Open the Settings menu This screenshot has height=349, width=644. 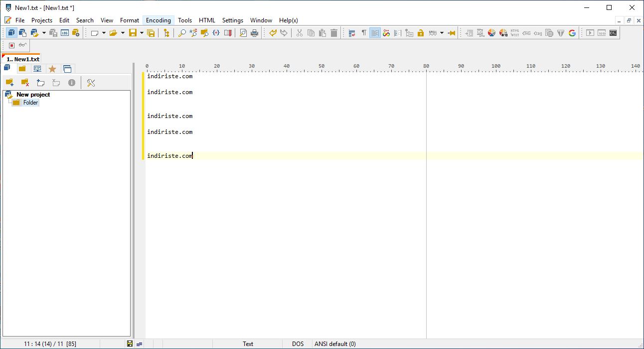coord(233,20)
